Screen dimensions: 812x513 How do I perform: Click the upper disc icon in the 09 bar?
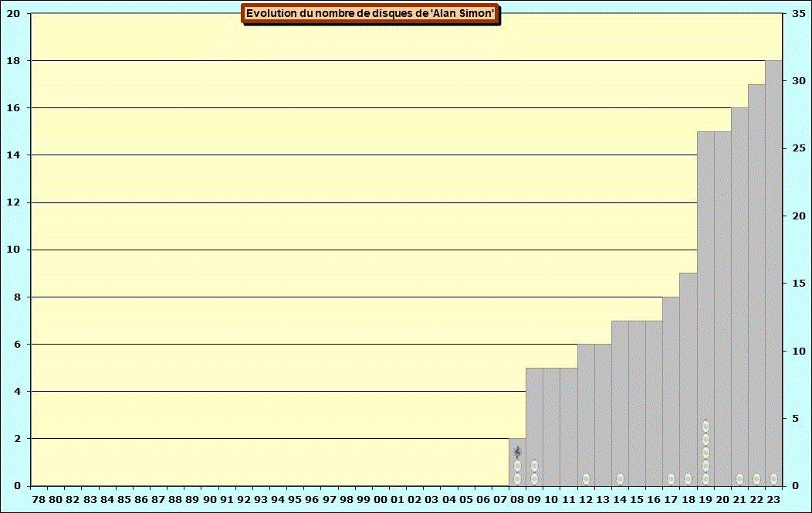[x=534, y=466]
